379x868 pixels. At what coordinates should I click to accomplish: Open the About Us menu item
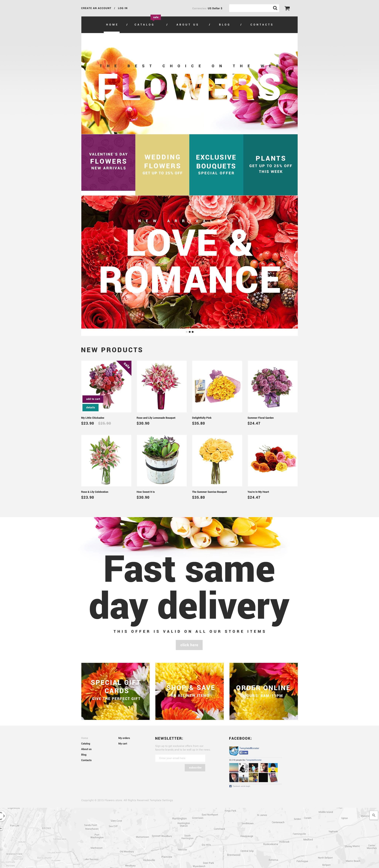click(x=187, y=25)
